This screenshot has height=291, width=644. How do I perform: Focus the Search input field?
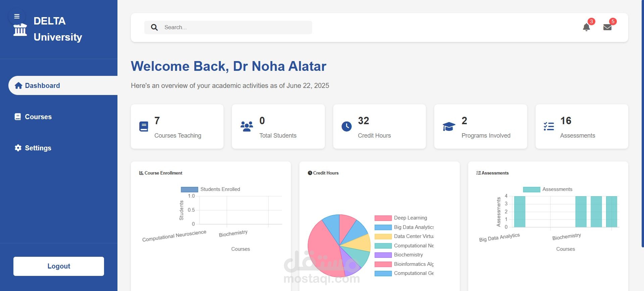click(x=235, y=28)
